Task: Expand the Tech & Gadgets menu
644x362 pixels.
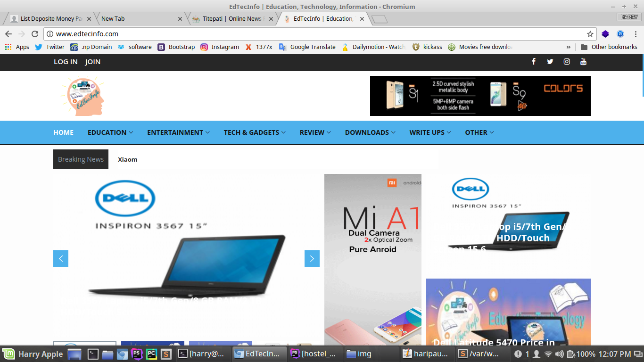Action: [255, 132]
